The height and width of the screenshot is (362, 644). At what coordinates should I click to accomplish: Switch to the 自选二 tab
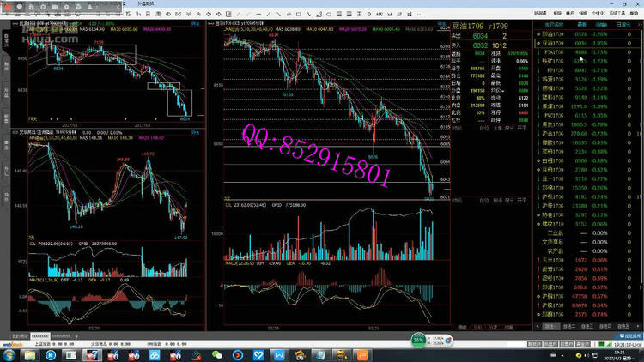(x=568, y=326)
